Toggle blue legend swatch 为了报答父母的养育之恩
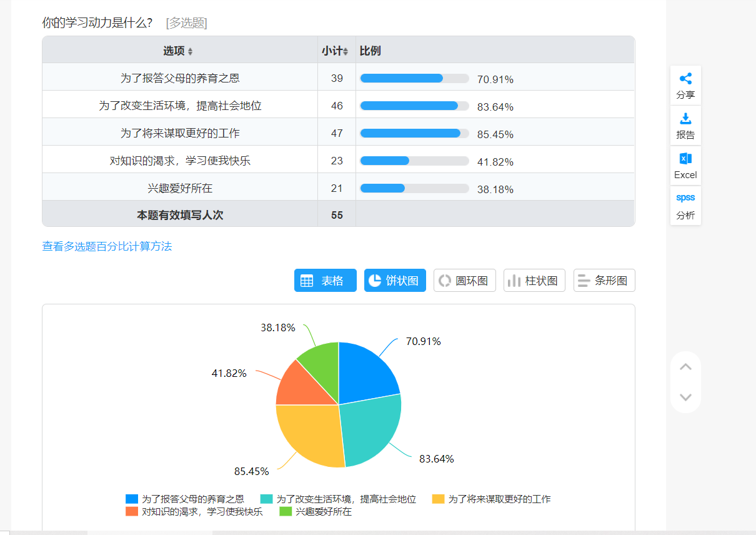The height and width of the screenshot is (535, 756). click(x=132, y=499)
